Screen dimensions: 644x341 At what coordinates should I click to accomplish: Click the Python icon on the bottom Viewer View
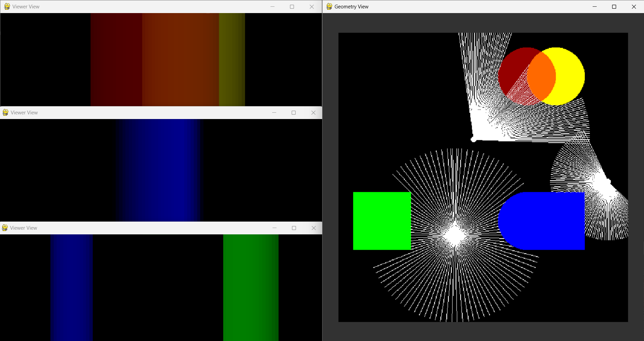click(4, 228)
